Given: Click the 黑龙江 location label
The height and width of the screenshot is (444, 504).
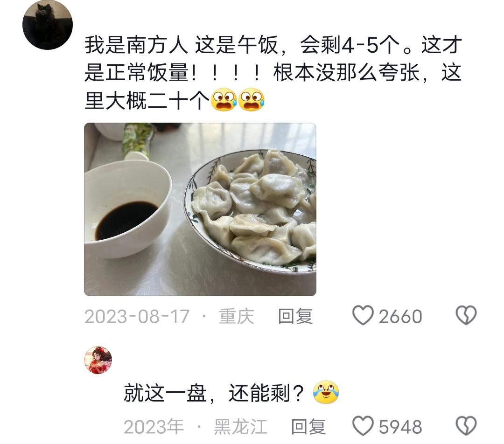Looking at the screenshot, I should point(241,427).
